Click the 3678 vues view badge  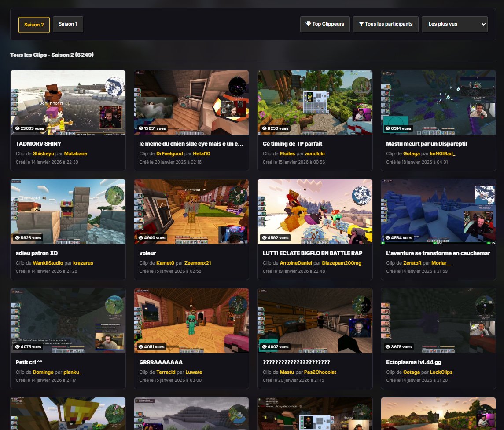[398, 347]
